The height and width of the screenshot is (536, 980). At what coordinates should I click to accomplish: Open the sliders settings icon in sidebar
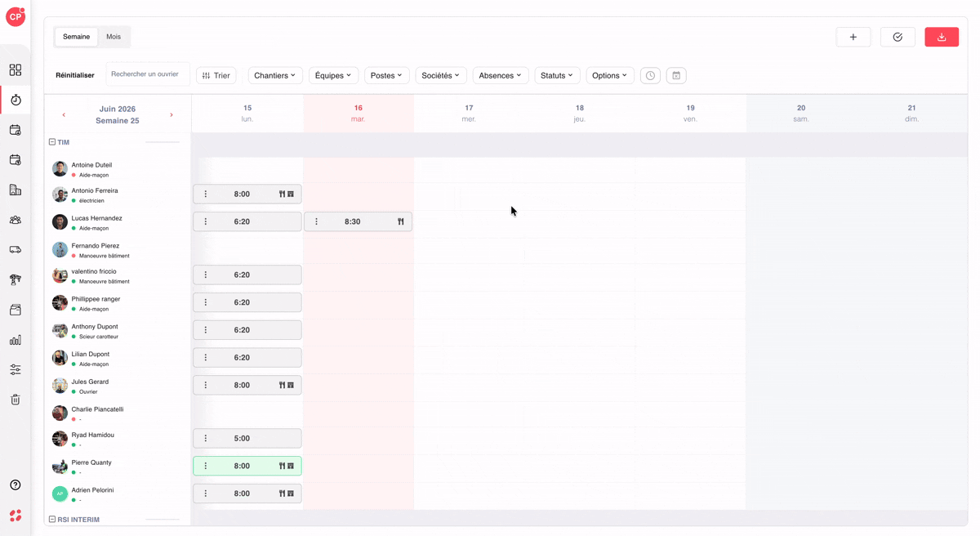coord(16,369)
